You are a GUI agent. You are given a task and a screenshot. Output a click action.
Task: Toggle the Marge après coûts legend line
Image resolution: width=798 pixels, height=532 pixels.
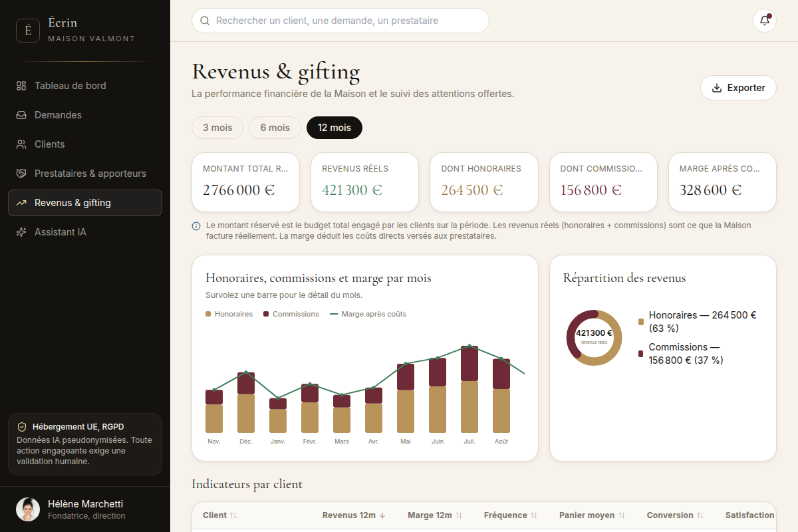click(x=368, y=314)
